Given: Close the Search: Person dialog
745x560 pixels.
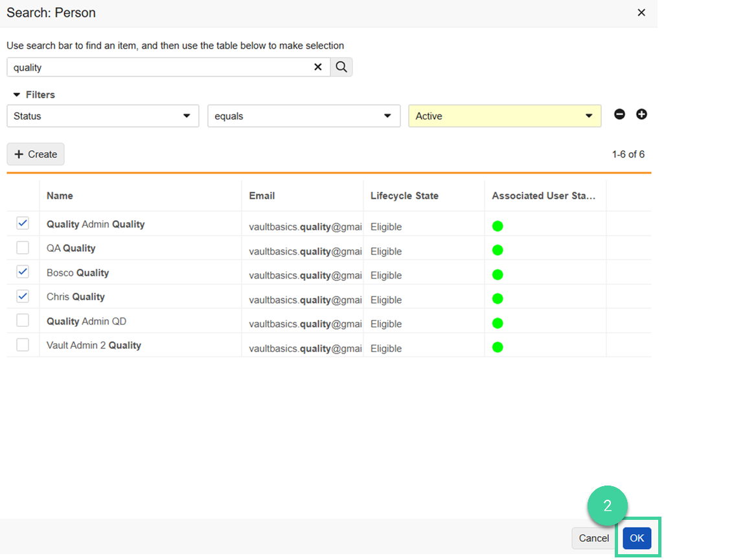Looking at the screenshot, I should [641, 13].
